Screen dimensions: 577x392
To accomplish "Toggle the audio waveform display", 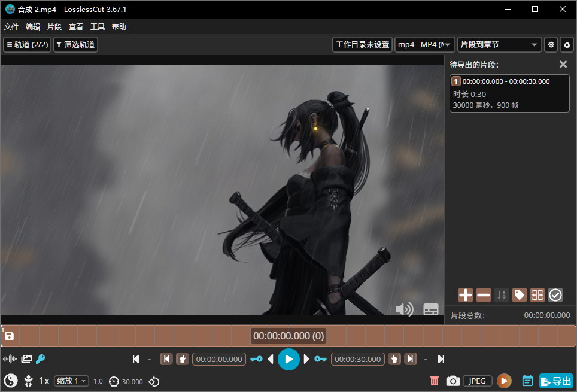I will 10,358.
